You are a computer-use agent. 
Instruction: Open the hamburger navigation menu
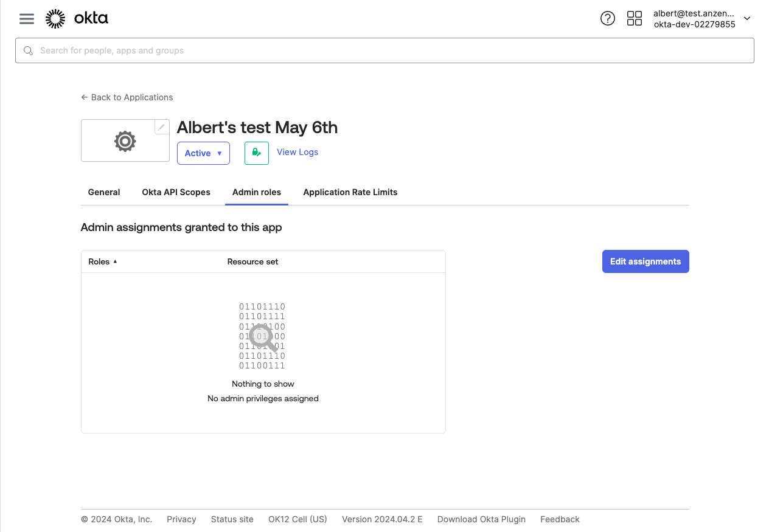27,19
